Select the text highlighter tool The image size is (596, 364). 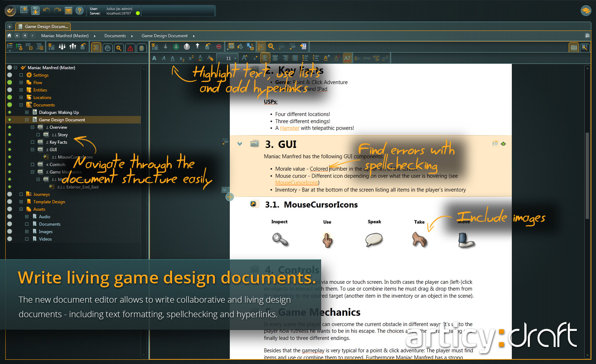210,58
